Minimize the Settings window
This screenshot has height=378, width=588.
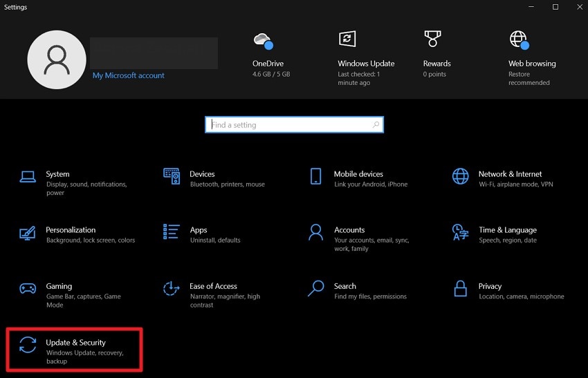coord(531,7)
